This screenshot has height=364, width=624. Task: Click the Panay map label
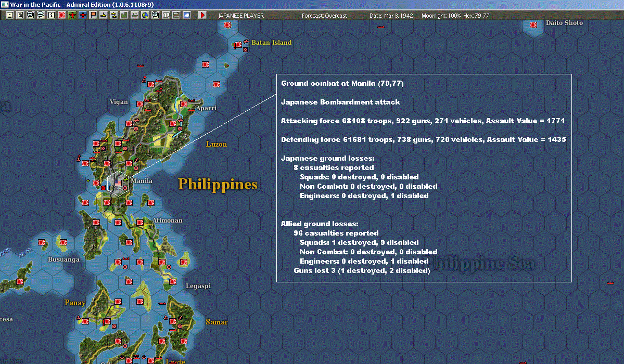75,303
